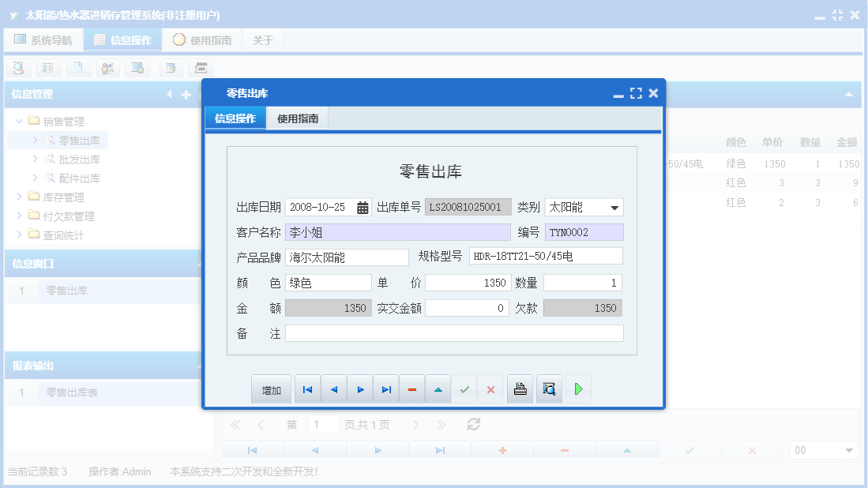Go to next record with the arrow icon
The height and width of the screenshot is (488, 868).
coord(359,388)
